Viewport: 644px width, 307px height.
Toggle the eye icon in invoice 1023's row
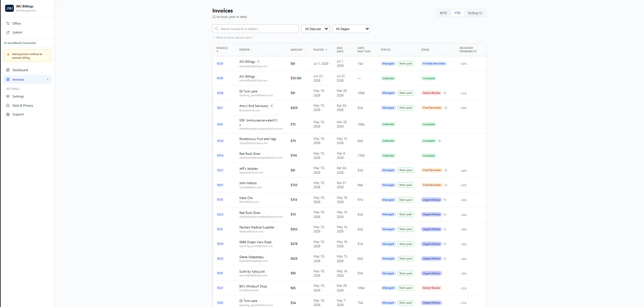tap(445, 215)
